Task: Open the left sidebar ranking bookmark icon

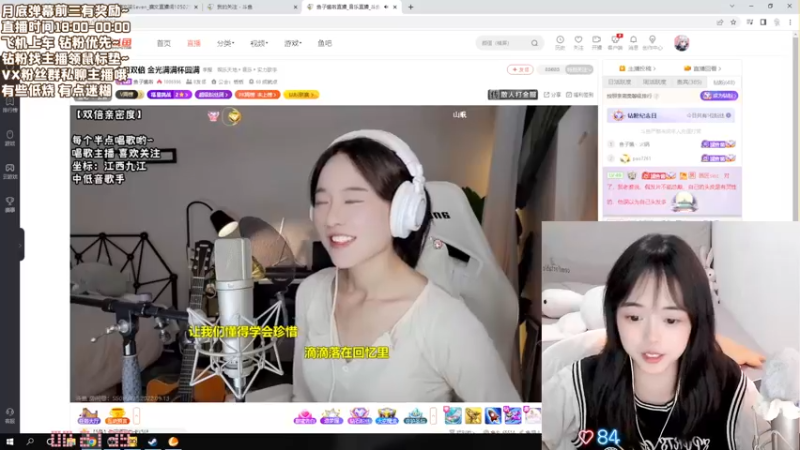Action: click(10, 104)
